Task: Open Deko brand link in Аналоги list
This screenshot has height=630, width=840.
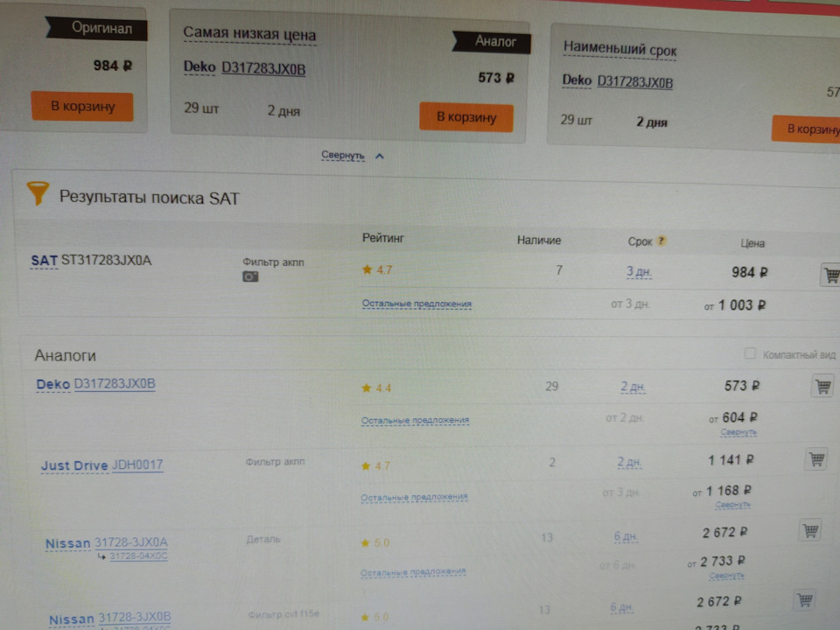Action: (53, 384)
